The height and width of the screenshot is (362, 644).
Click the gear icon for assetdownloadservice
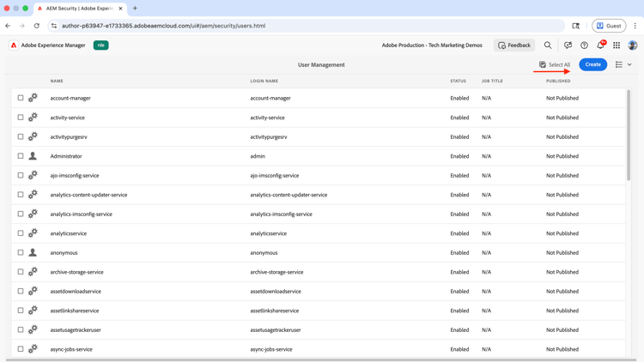click(33, 291)
